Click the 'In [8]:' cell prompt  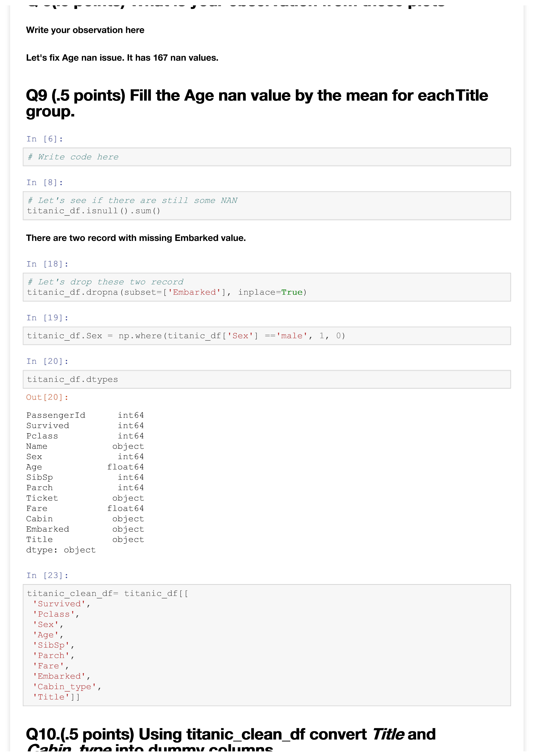[45, 182]
